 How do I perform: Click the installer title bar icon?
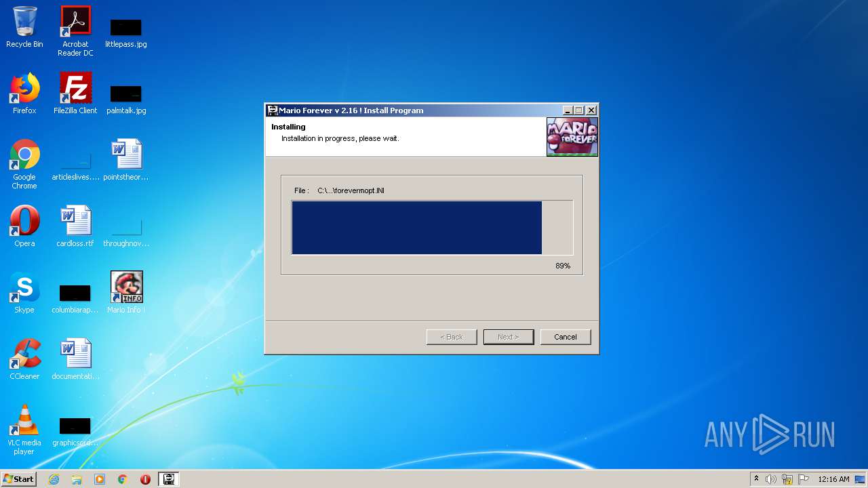pos(273,110)
